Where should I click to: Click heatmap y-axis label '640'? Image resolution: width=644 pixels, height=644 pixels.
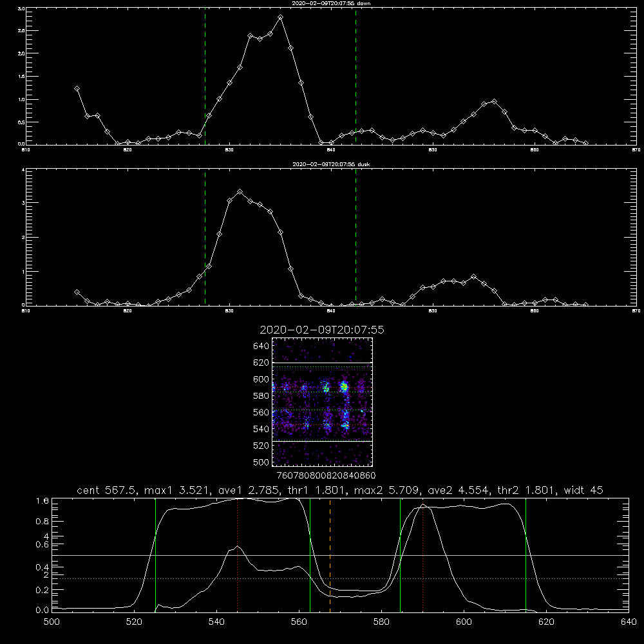(x=261, y=346)
